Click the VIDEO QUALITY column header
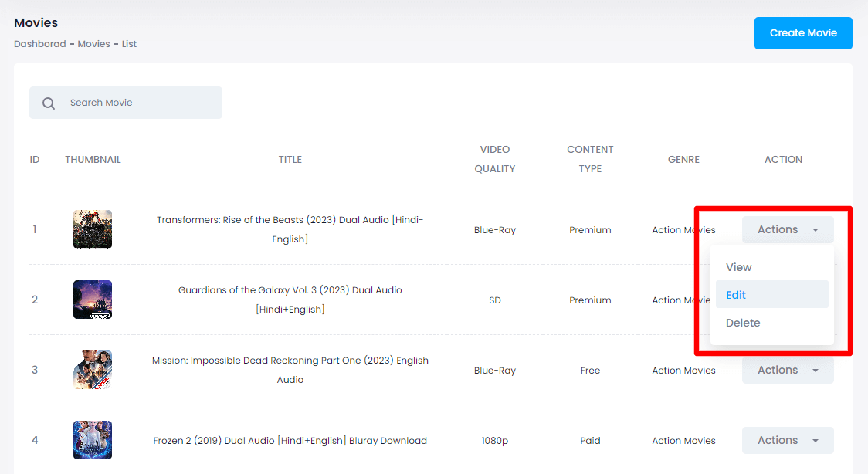Viewport: 868px width, 474px height. pyautogui.click(x=495, y=159)
